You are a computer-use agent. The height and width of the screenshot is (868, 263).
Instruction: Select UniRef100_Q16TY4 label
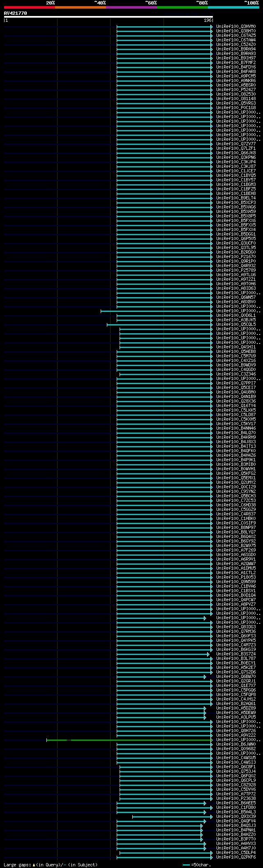coord(236,406)
